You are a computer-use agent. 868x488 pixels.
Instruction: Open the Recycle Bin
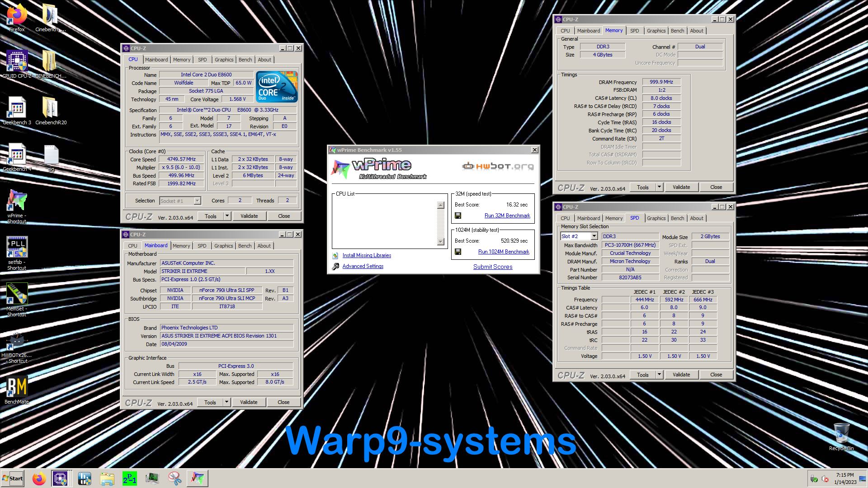point(841,436)
